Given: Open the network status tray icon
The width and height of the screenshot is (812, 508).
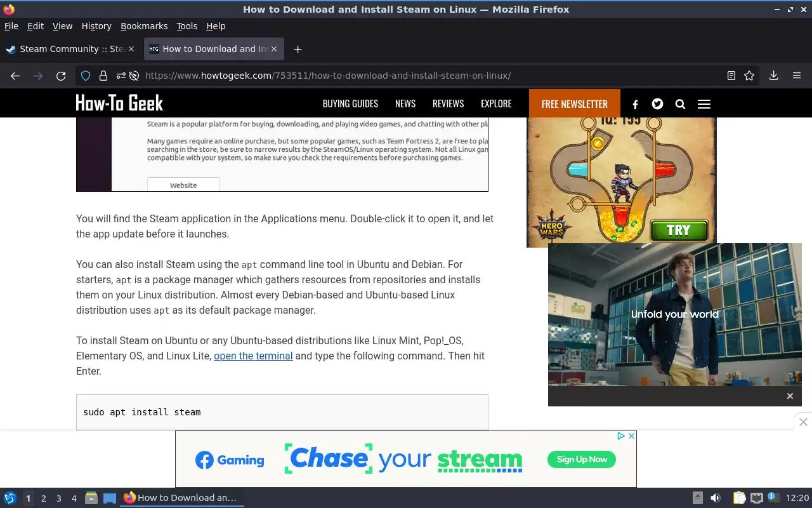Looking at the screenshot, I should point(756,498).
